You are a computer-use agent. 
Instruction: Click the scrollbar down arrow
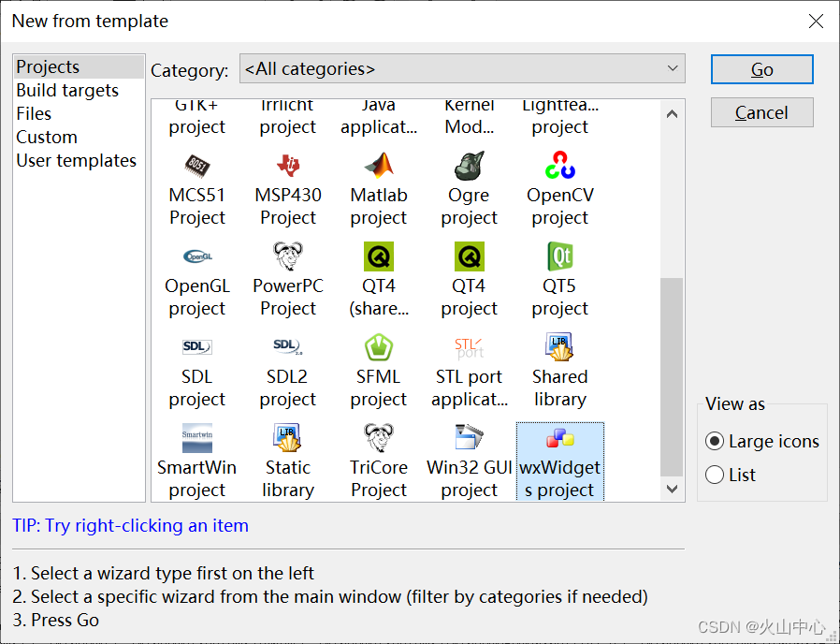click(x=672, y=489)
